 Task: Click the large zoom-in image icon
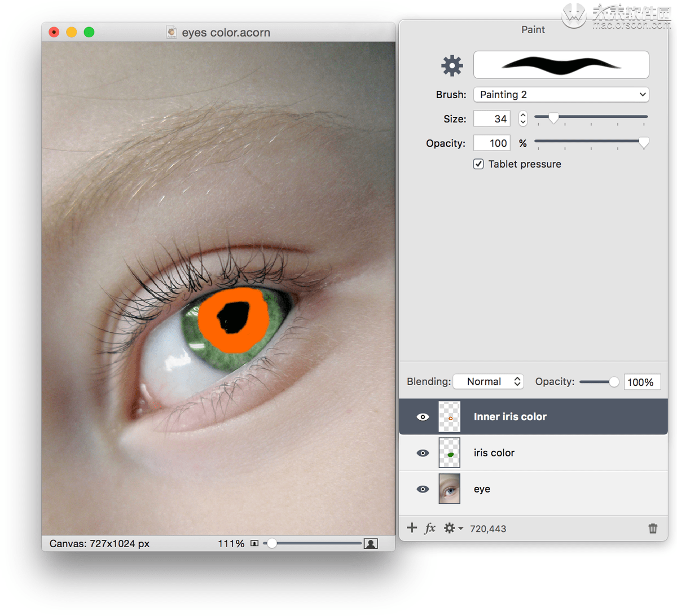371,544
